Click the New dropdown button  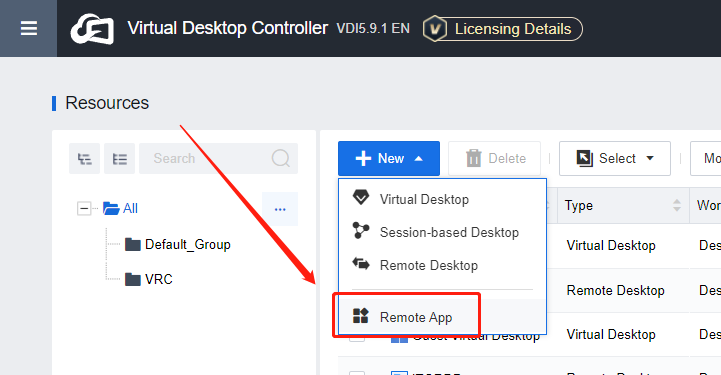(389, 159)
